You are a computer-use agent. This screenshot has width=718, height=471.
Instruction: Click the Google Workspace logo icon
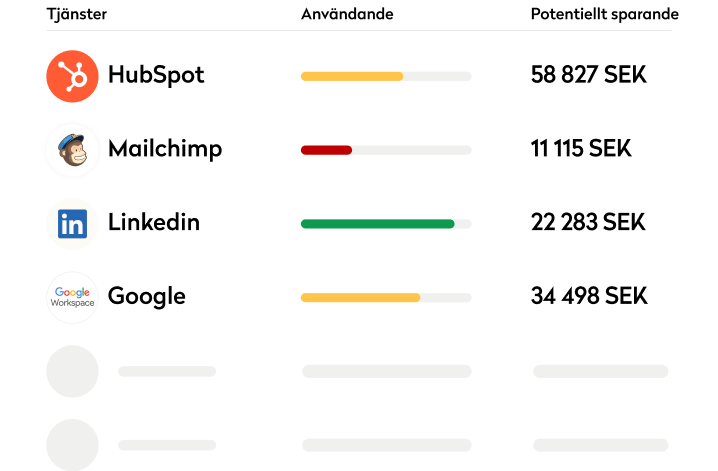pyautogui.click(x=72, y=298)
